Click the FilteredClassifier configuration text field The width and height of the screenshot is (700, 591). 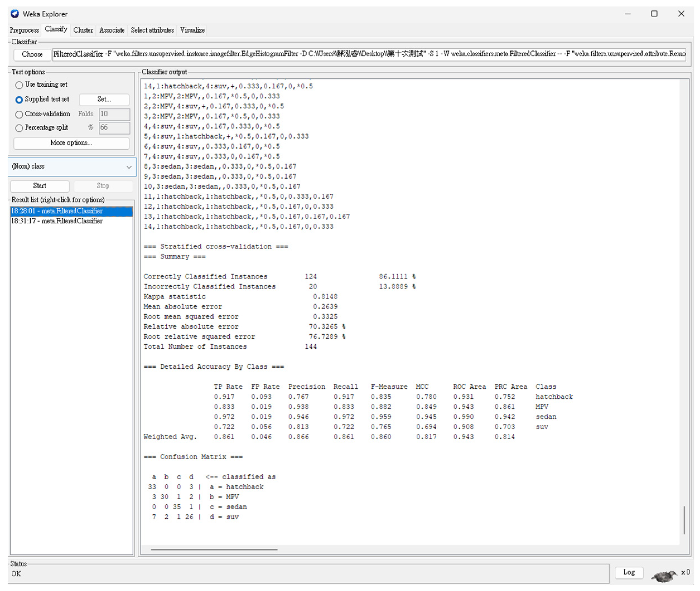pos(369,54)
